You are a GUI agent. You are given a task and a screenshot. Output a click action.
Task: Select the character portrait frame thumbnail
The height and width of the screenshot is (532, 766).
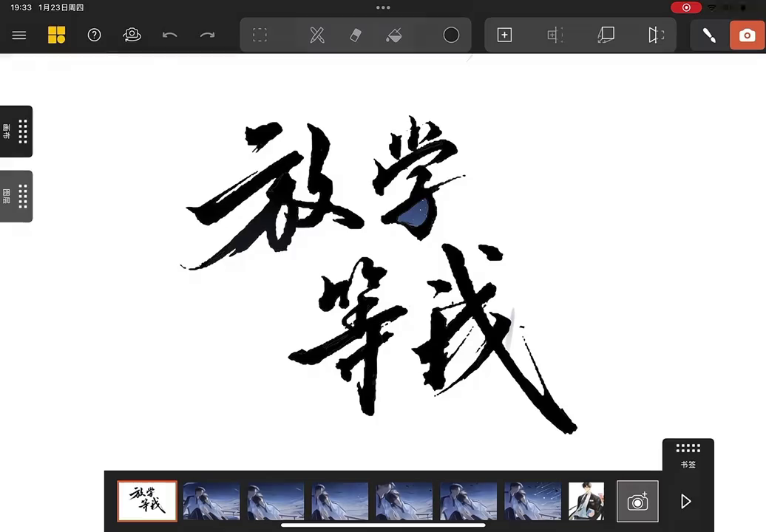[586, 501]
